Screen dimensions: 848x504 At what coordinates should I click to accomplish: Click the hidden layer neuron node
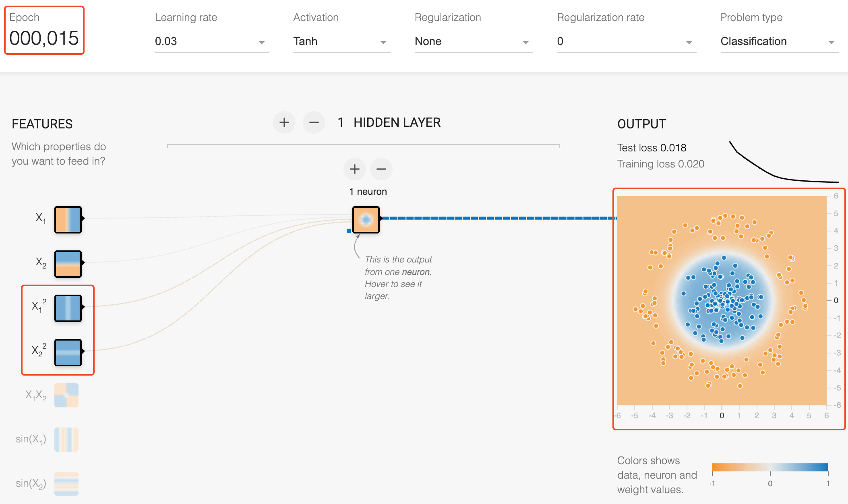pos(366,220)
